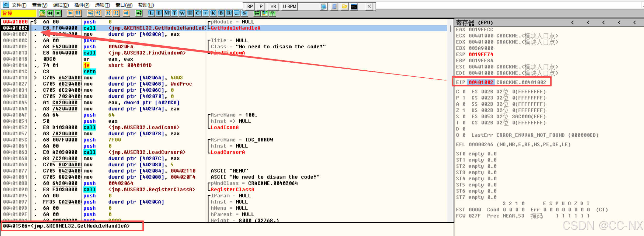Open Handles window with H icon
The height and width of the screenshot is (236, 644).
(x=190, y=13)
